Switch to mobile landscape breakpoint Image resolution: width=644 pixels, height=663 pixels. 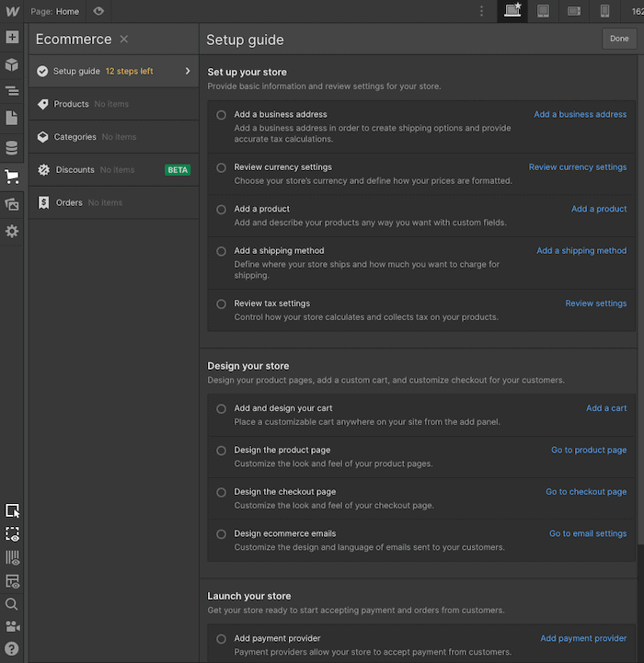[x=574, y=11]
